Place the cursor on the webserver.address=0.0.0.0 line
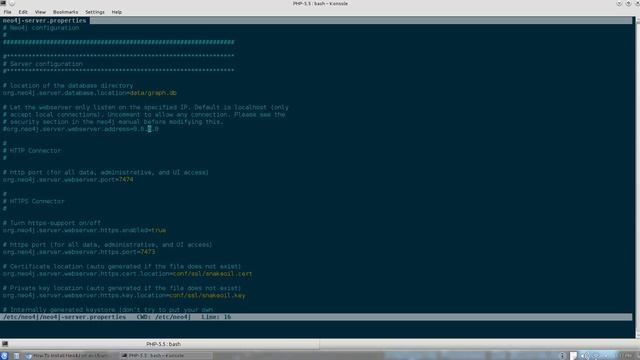 click(x=81, y=129)
